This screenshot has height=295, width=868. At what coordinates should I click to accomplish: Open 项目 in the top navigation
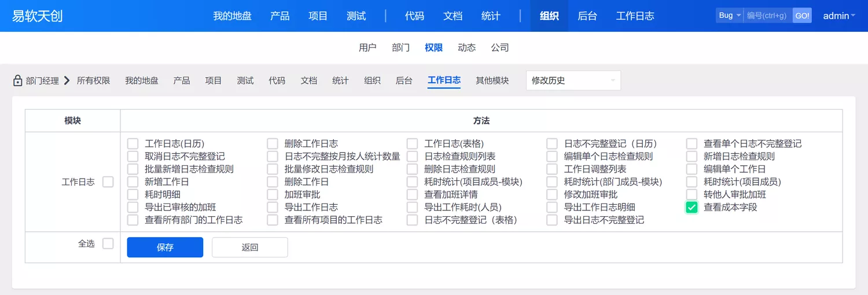318,16
